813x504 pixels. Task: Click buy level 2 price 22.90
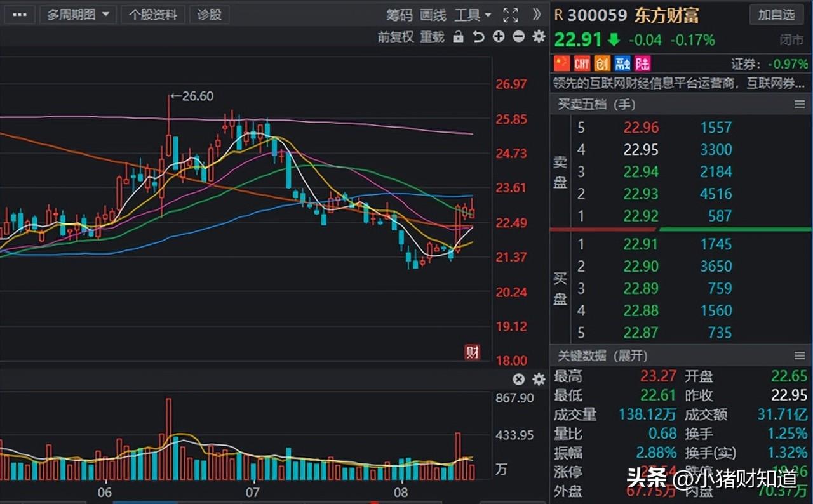pos(641,267)
